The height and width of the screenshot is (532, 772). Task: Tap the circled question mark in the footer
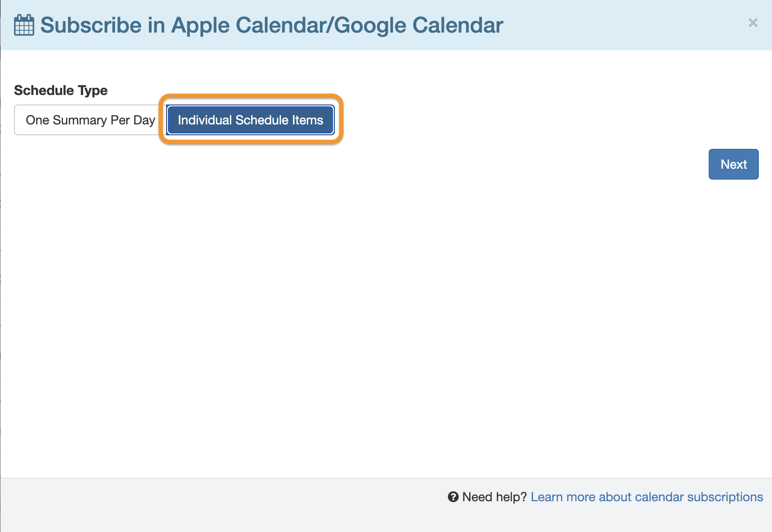[453, 497]
